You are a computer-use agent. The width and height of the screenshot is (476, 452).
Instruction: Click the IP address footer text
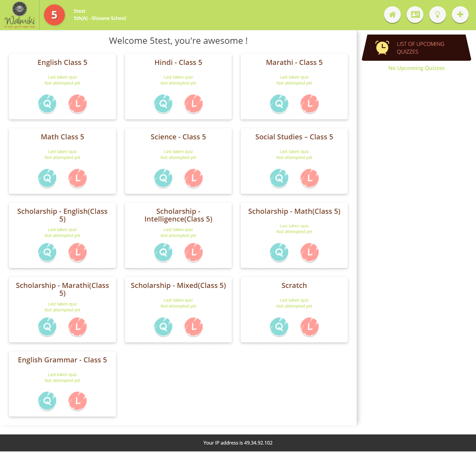(x=238, y=443)
